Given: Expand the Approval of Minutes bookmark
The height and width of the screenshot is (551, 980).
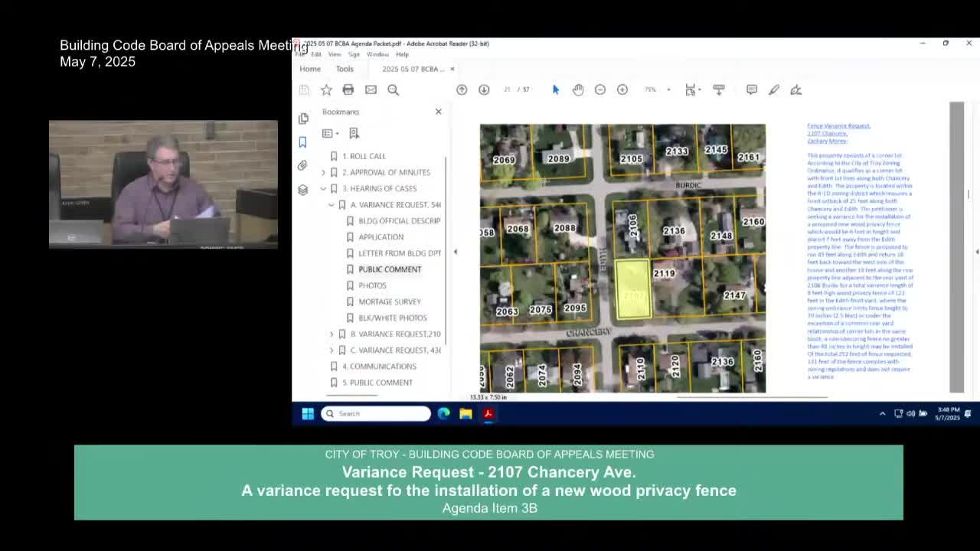Looking at the screenshot, I should (323, 172).
